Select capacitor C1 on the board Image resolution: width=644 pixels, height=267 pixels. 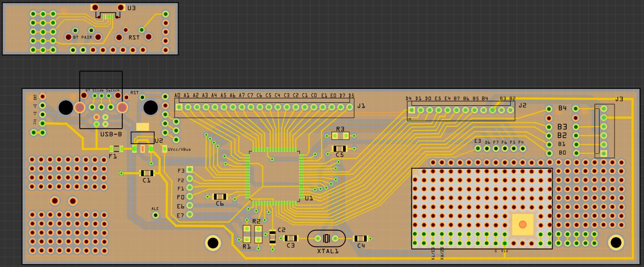pyautogui.click(x=147, y=173)
